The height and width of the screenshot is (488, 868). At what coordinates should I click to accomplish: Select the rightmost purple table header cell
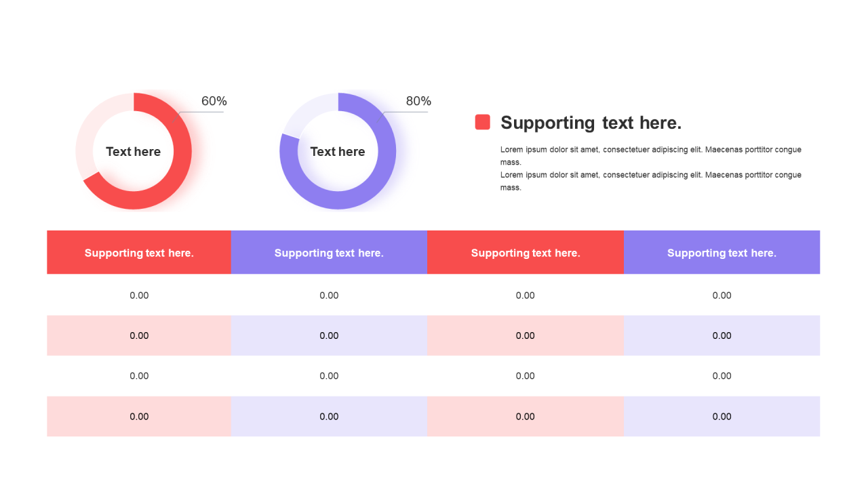coord(722,253)
